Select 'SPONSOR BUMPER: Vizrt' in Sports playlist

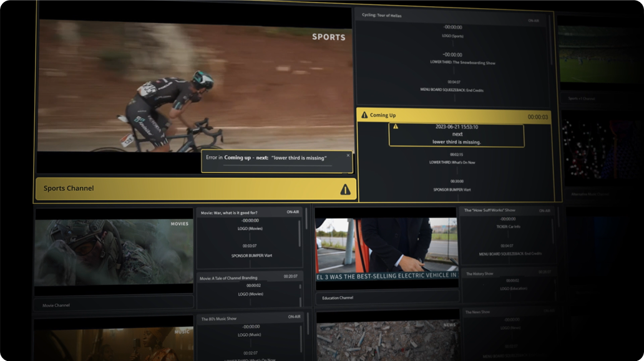[452, 190]
